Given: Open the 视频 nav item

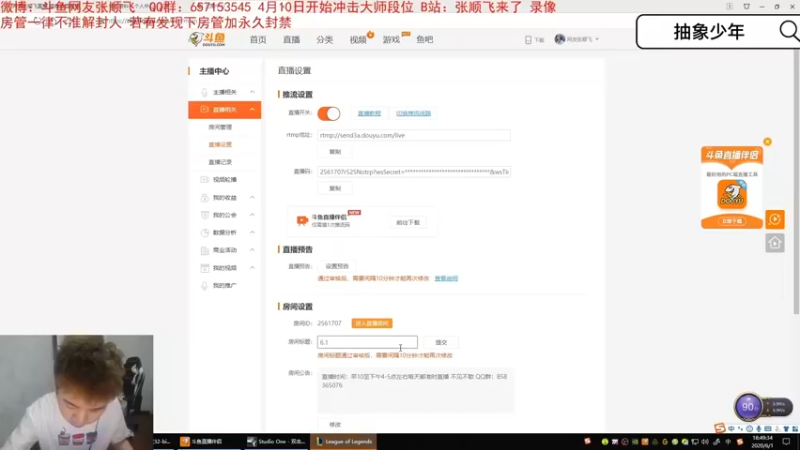Looking at the screenshot, I should click(358, 39).
